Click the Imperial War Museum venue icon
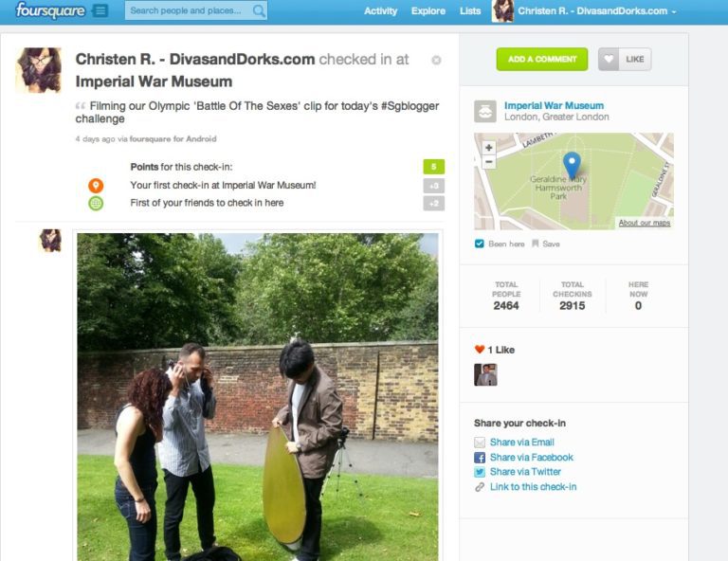The width and height of the screenshot is (728, 561). coord(485,112)
